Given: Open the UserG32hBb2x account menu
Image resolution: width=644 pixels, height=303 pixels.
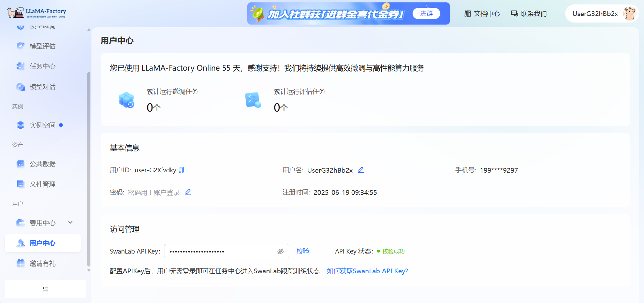Looking at the screenshot, I should click(x=595, y=14).
